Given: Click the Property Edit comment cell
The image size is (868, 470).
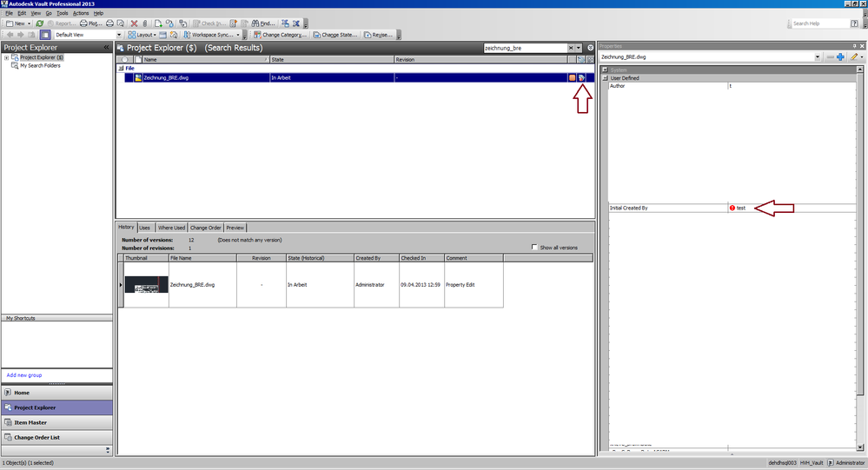Looking at the screenshot, I should point(474,285).
